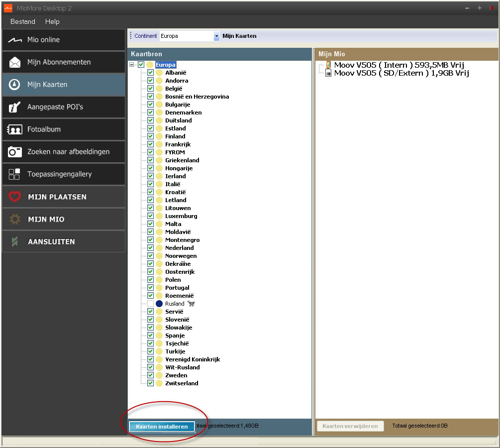This screenshot has height=448, width=500.
Task: Click the yellow dot next to Nederland
Action: tap(159, 248)
